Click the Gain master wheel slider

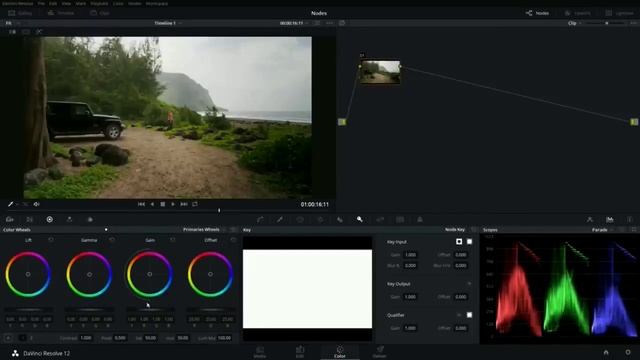[150, 310]
